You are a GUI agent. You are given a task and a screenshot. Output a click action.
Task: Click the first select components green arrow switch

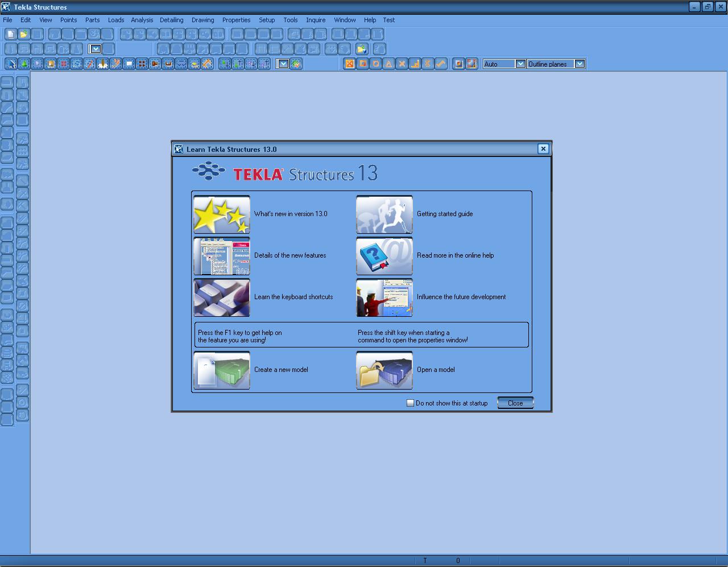[x=225, y=64]
